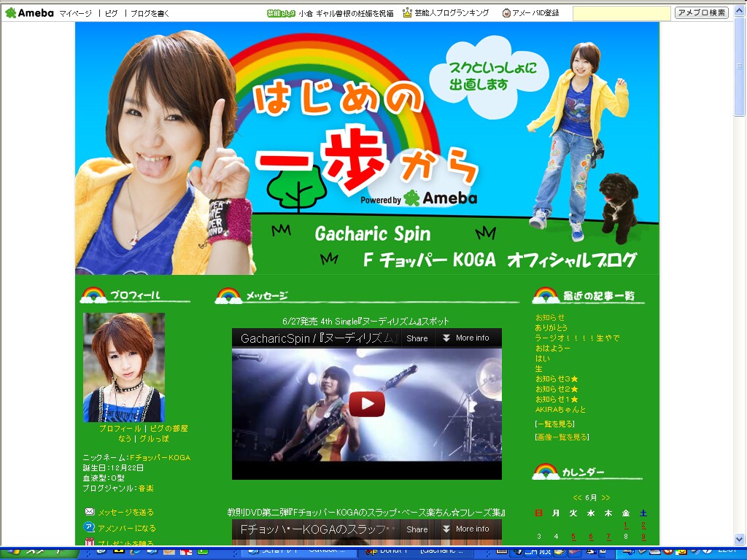Click the browser vertical scrollbar thumb

740,66
